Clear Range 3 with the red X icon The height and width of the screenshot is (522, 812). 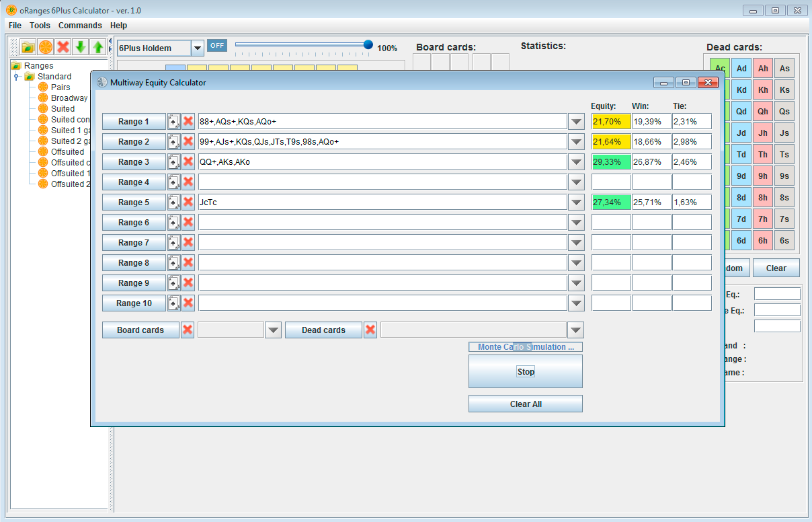(x=188, y=161)
